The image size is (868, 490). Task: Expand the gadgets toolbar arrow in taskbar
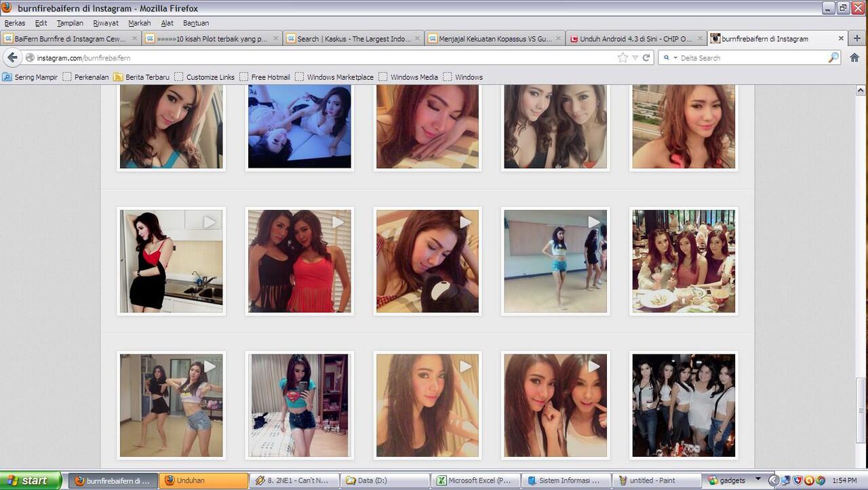tap(758, 479)
